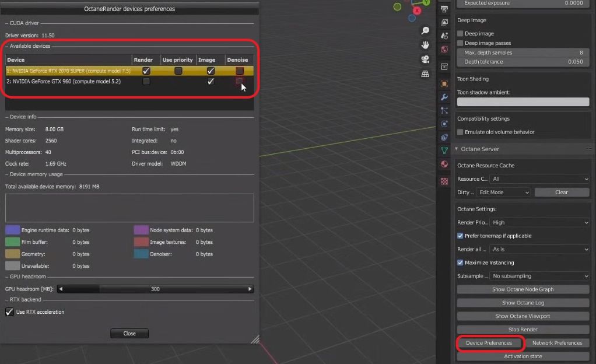Toggle the camera view icon
Viewport: 596px width, 364px height.
coord(425,60)
